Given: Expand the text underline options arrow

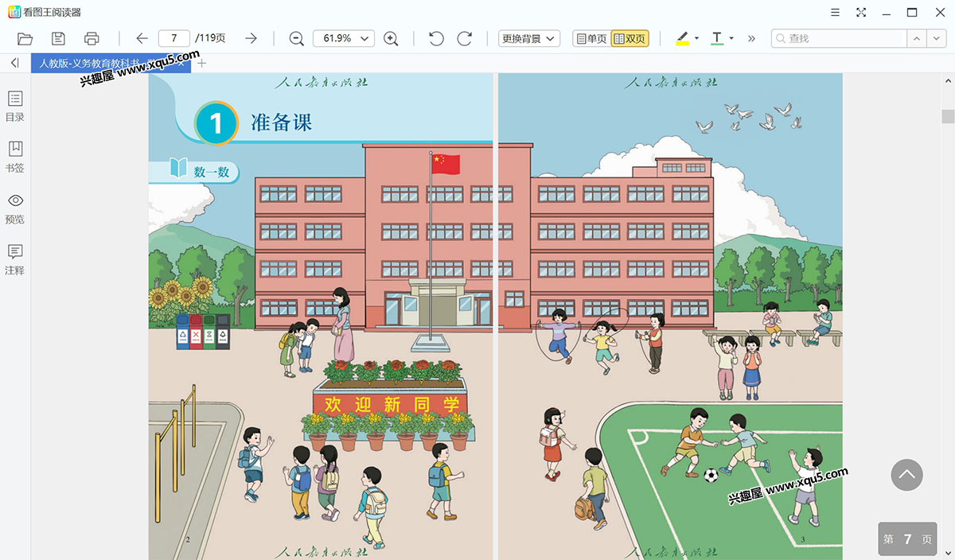Looking at the screenshot, I should (731, 38).
